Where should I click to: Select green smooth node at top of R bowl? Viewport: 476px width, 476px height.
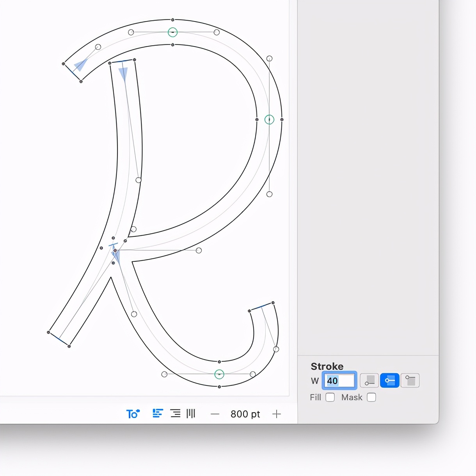click(172, 32)
